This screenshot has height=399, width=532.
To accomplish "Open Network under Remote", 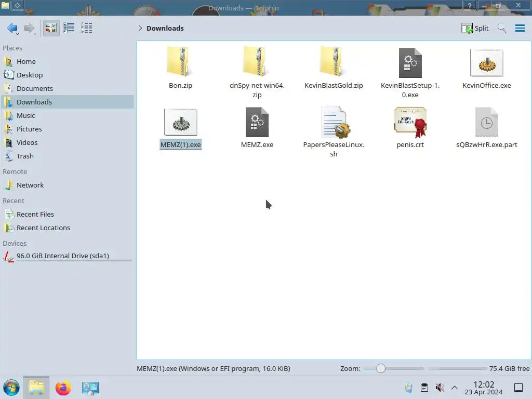I will click(67, 185).
